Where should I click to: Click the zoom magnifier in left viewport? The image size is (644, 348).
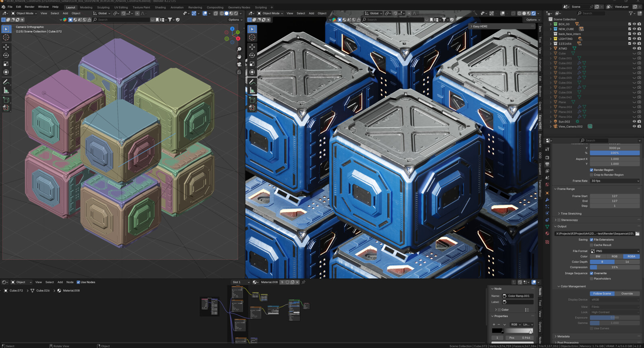click(x=239, y=49)
